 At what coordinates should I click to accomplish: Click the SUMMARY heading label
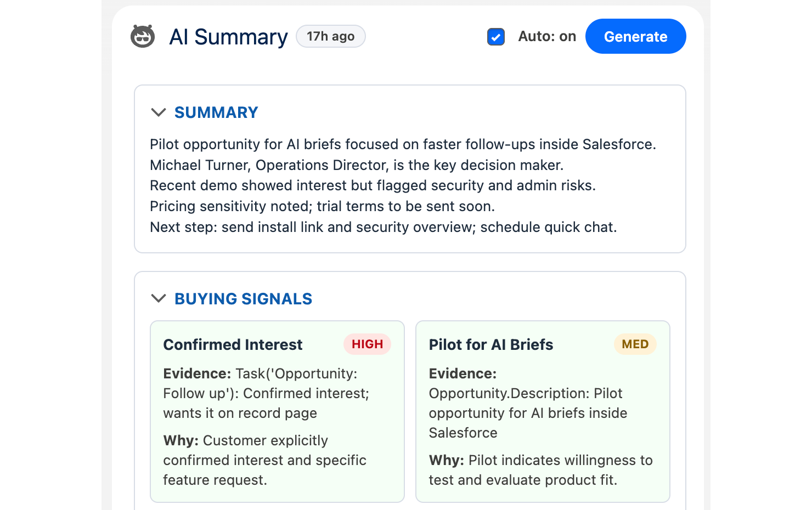(216, 112)
